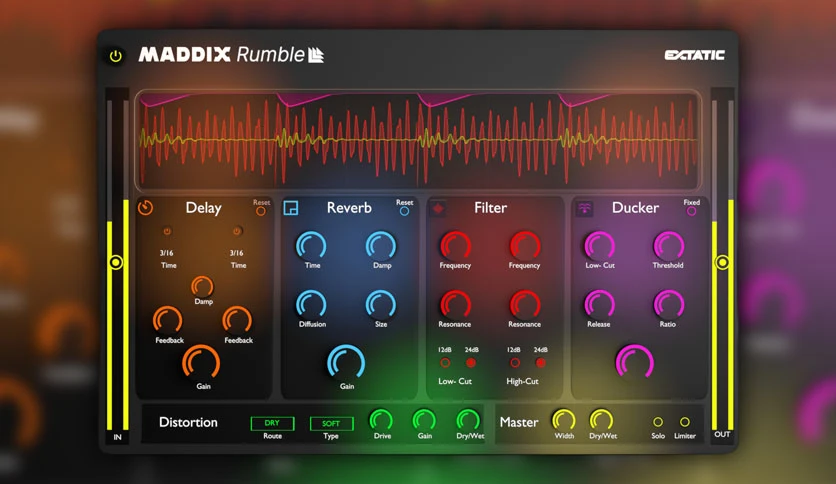Image resolution: width=836 pixels, height=484 pixels.
Task: Click the large unlabeled Ducker knob
Action: point(634,362)
